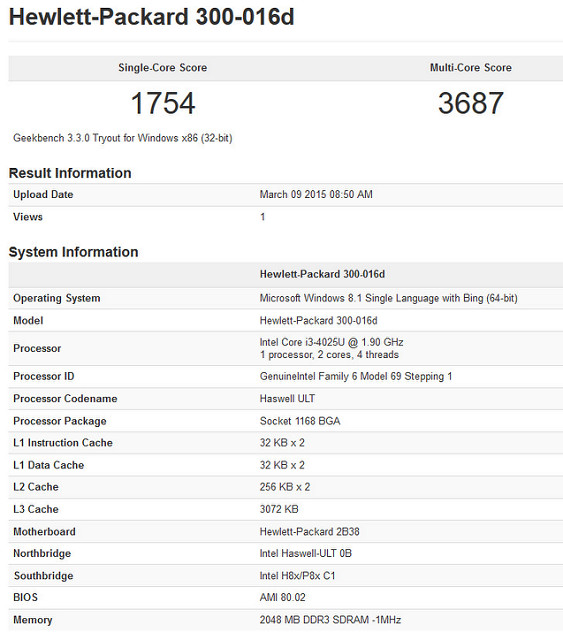563x640 pixels.
Task: Select the Intel H8x/P8x C1 value
Action: (297, 576)
